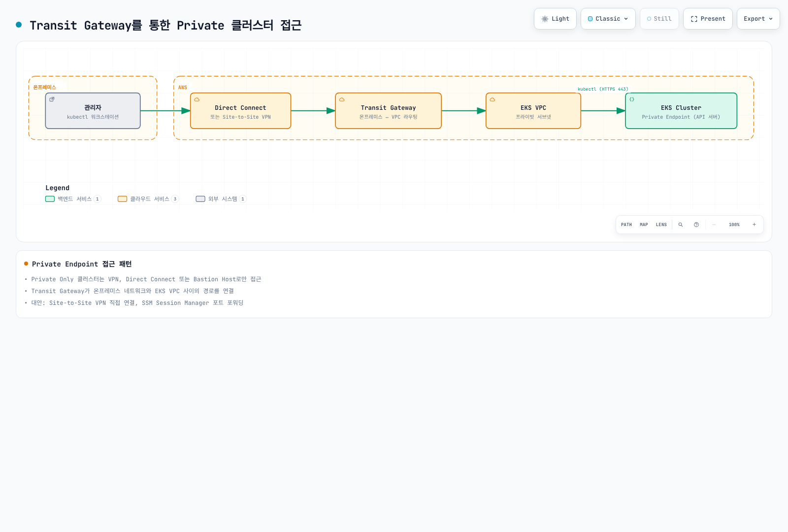This screenshot has height=532, width=788.
Task: Toggle the Light theme button
Action: [x=555, y=19]
